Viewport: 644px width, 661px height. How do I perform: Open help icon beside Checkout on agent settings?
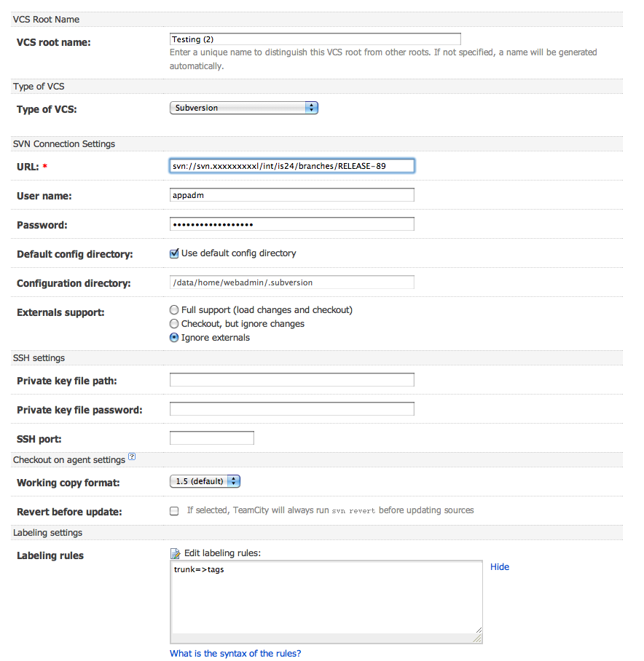pos(132,456)
